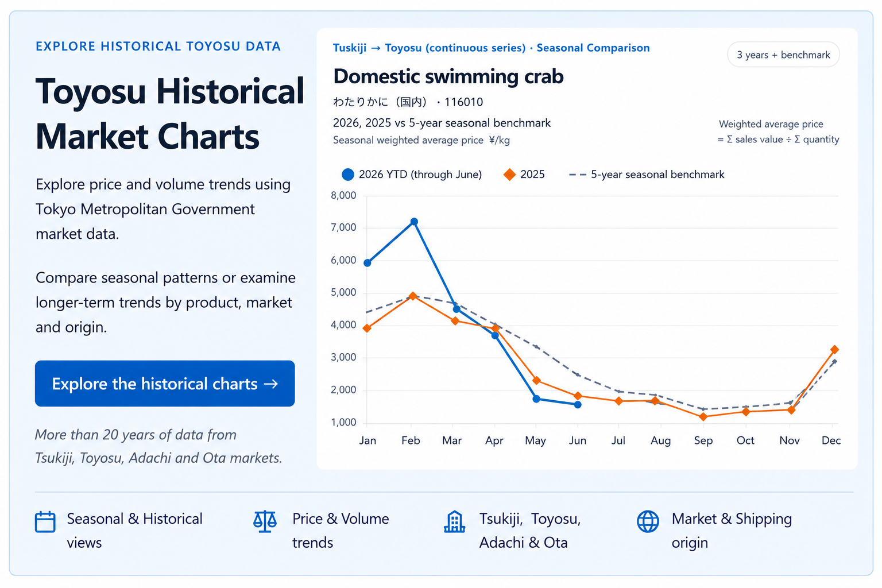Select the 2026 June data point

point(578,405)
